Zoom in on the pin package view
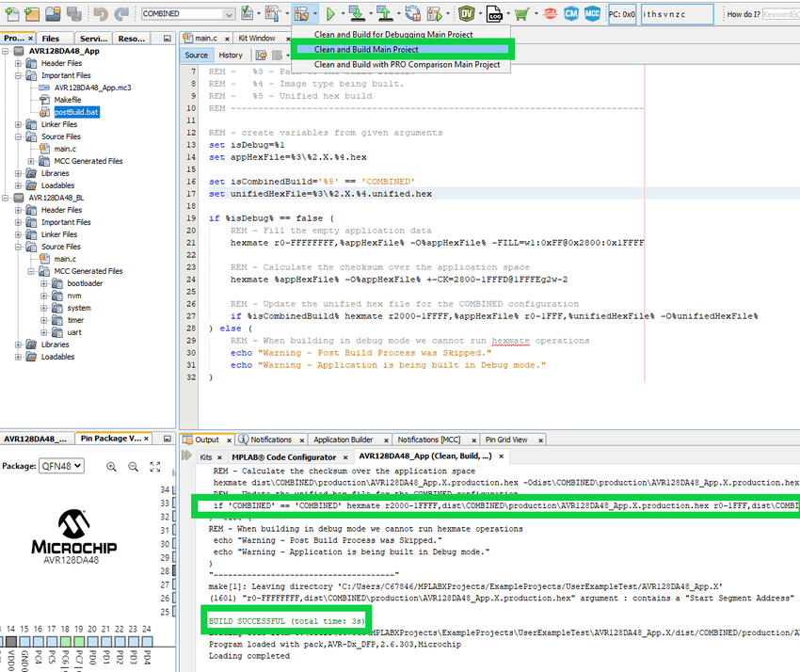This screenshot has height=672, width=800. (111, 466)
